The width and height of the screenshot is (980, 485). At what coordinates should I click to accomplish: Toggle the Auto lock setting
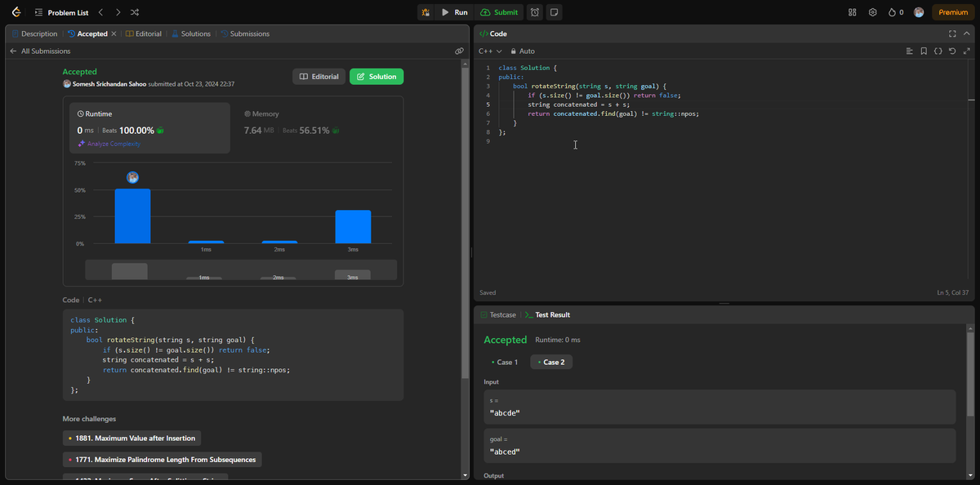pos(523,51)
